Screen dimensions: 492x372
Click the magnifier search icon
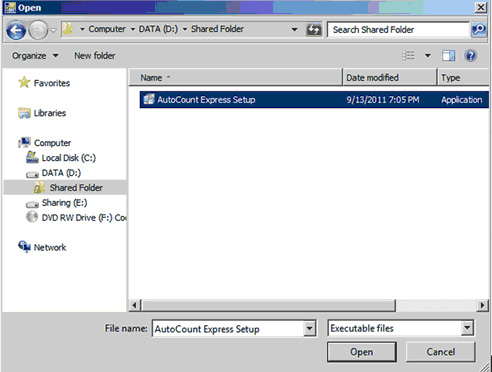pos(479,30)
